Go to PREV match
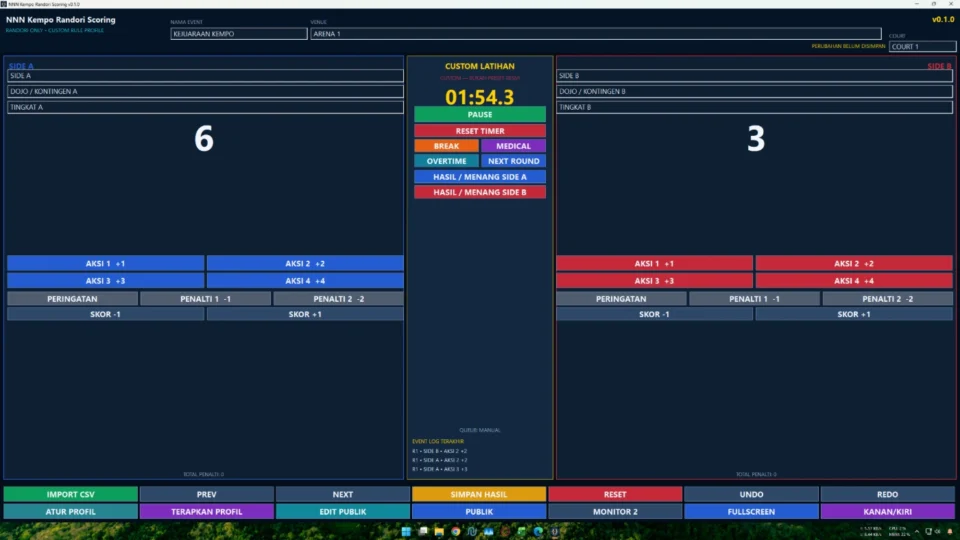 pos(206,494)
